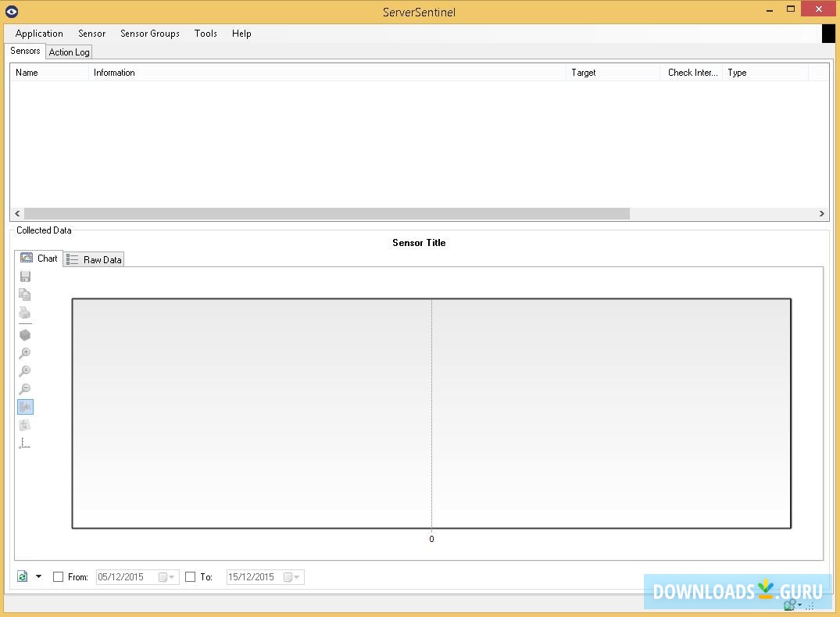Sort by the Check Inter... column header

(692, 73)
